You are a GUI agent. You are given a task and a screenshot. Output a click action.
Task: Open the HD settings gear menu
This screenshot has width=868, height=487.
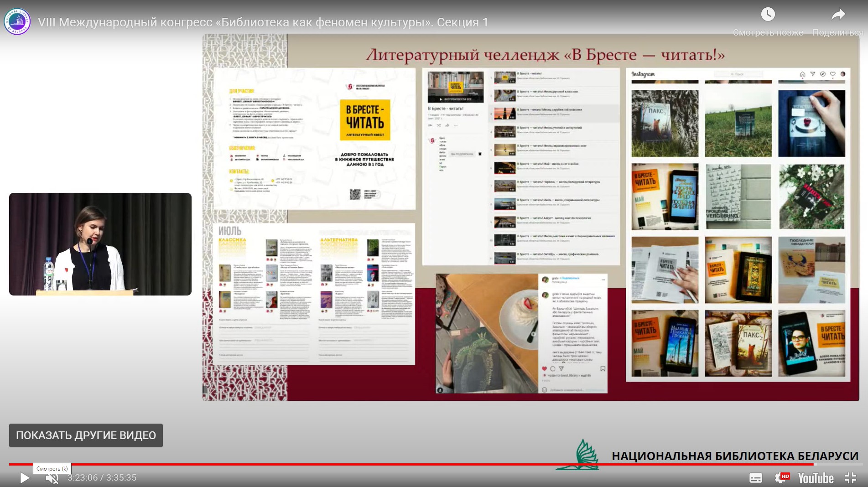[781, 478]
